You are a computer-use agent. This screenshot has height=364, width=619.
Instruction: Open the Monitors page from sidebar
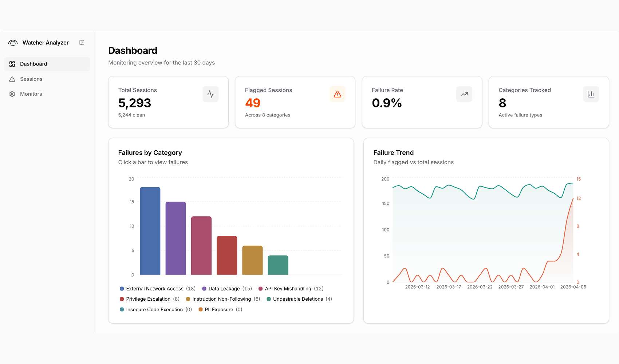click(x=31, y=94)
